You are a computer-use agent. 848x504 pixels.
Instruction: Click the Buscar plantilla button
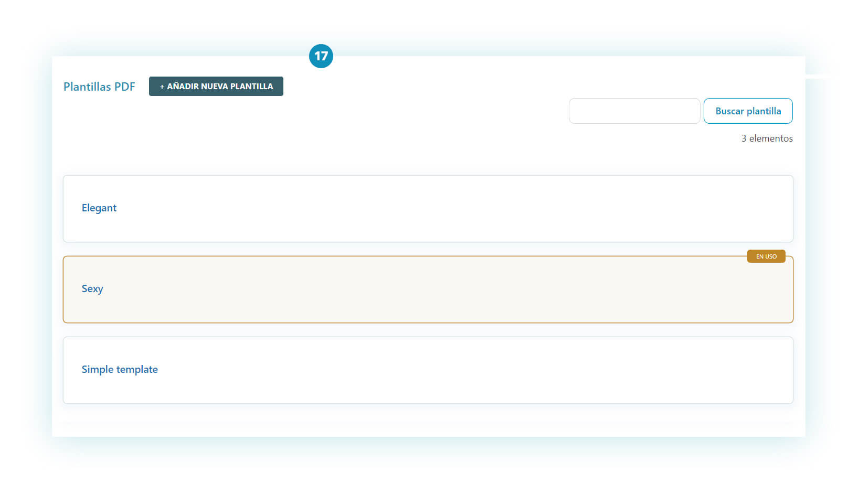click(x=748, y=111)
